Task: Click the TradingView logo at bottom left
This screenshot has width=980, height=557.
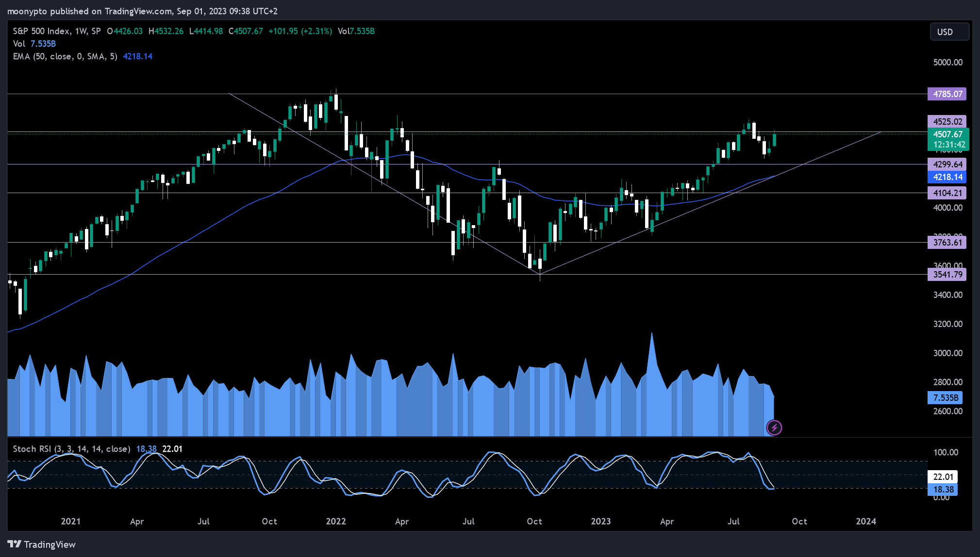Action: pos(42,544)
